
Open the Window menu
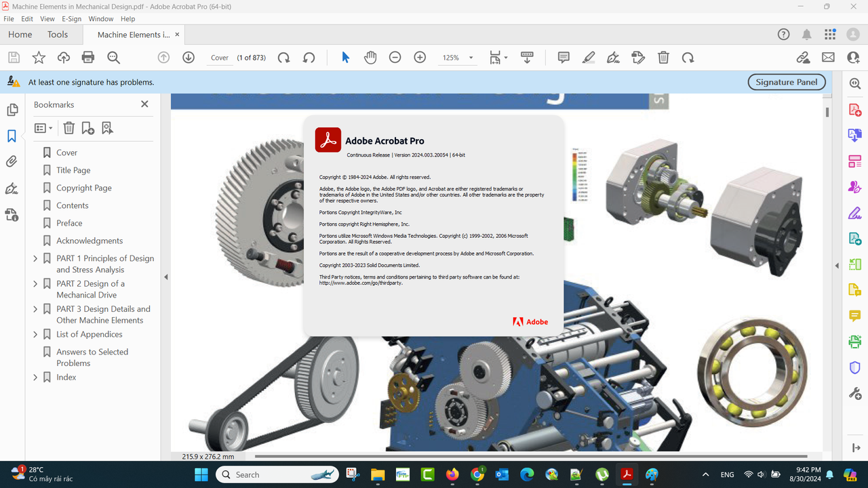101,19
